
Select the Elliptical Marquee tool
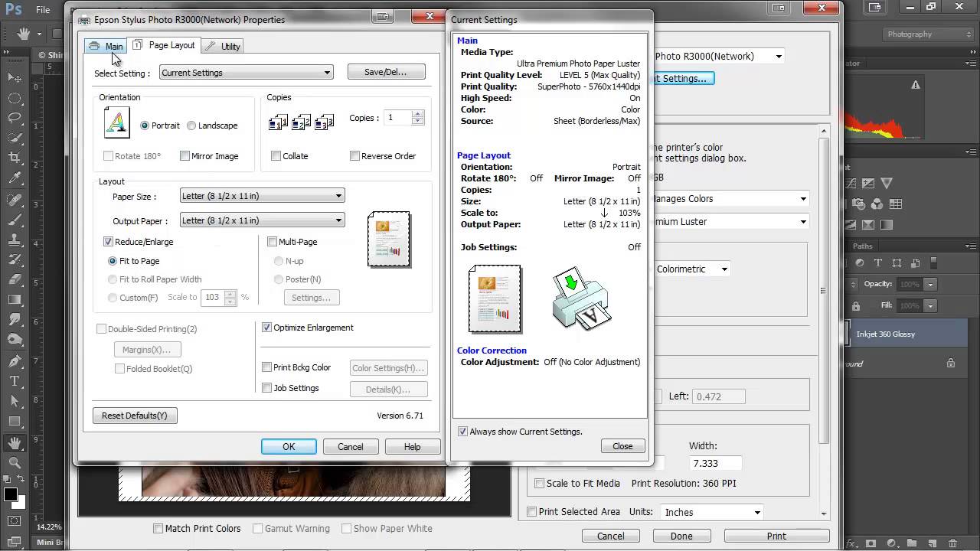point(15,98)
